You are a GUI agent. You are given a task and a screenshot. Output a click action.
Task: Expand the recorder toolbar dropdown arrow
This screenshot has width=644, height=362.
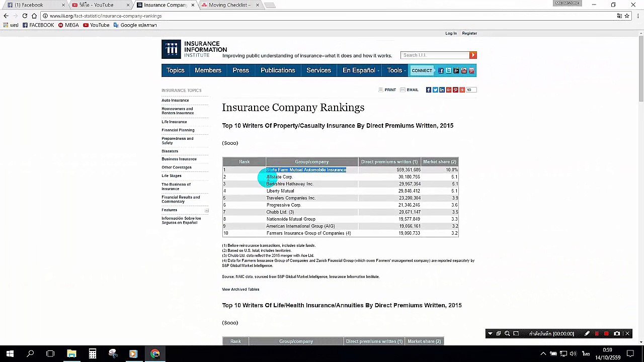(x=490, y=334)
